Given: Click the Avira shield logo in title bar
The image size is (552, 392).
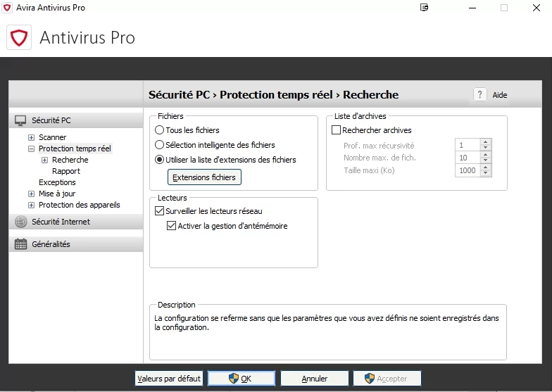Looking at the screenshot, I should pos(7,7).
